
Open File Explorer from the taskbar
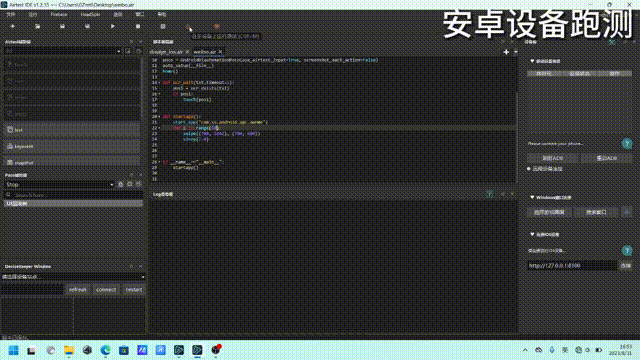69,350
